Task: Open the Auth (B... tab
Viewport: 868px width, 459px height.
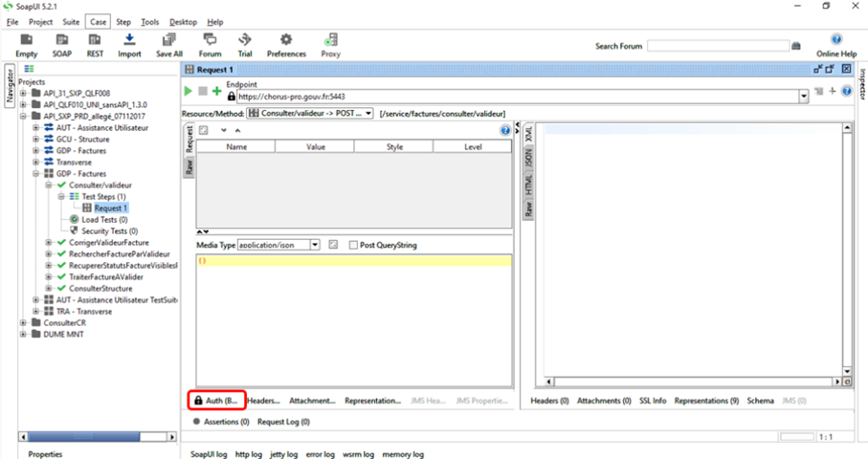Action: point(216,401)
